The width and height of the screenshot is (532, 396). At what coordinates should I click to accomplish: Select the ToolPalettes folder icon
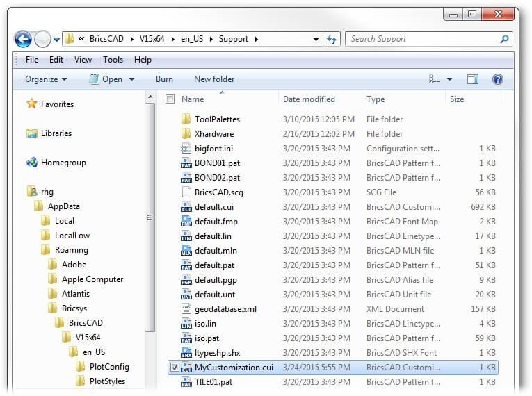pyautogui.click(x=186, y=119)
